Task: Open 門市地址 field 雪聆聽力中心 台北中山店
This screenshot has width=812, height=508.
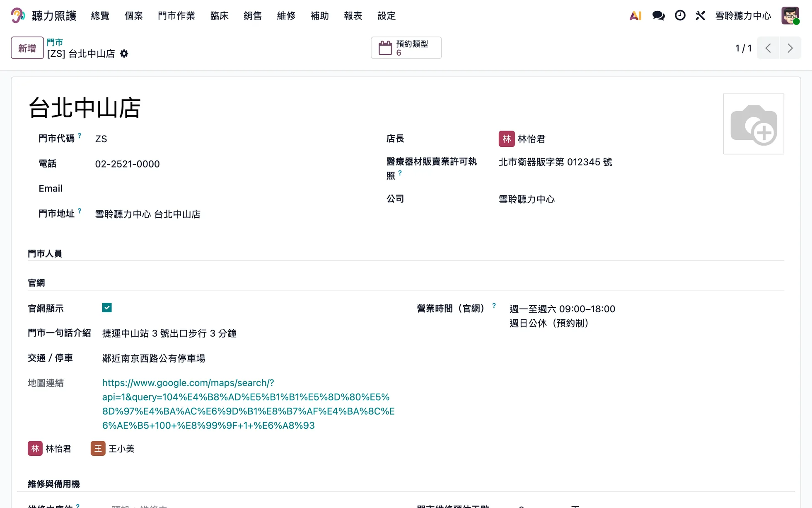Action: 148,214
